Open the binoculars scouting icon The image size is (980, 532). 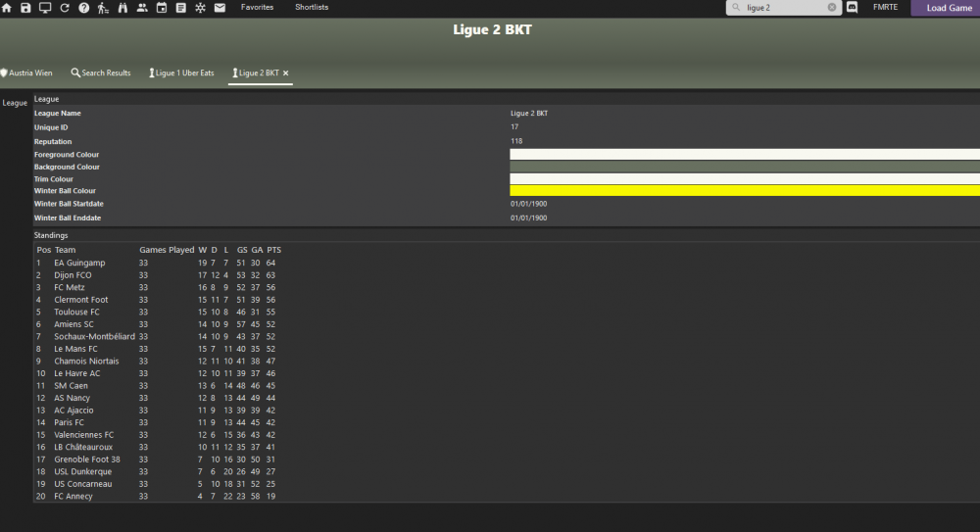click(122, 8)
